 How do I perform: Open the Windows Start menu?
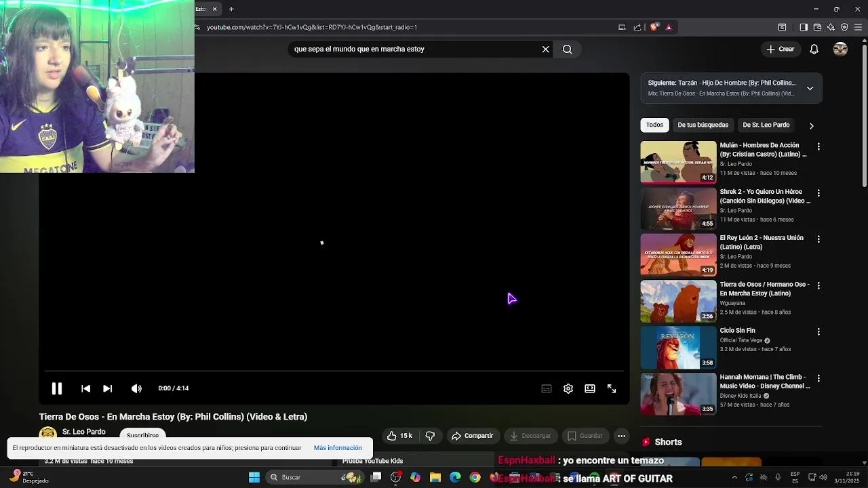pos(254,477)
